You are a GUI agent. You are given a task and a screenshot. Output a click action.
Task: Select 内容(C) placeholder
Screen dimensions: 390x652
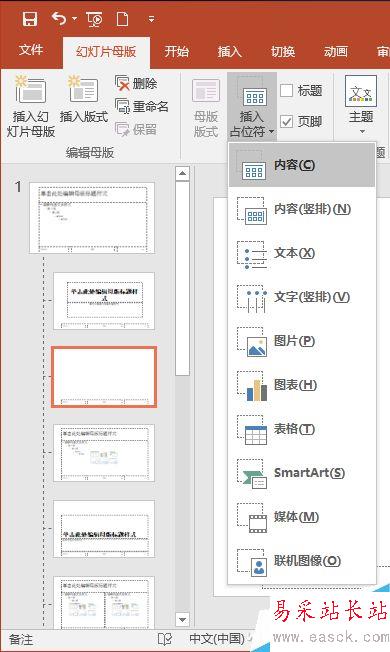click(302, 165)
